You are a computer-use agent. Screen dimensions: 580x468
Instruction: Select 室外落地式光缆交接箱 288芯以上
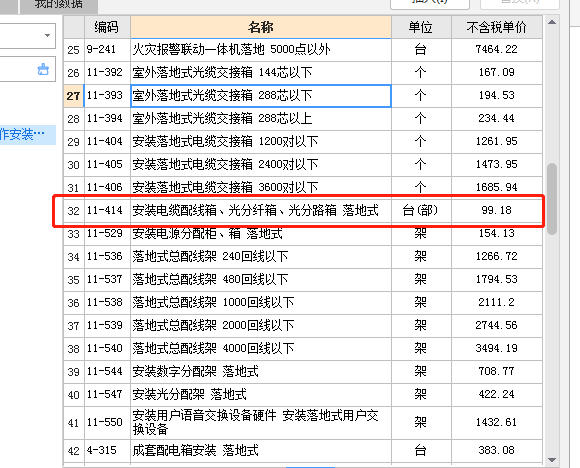pos(261,119)
